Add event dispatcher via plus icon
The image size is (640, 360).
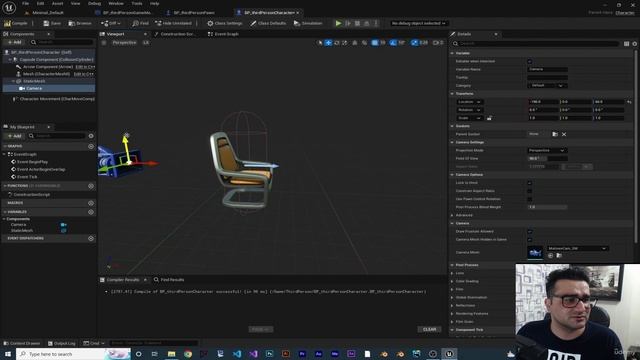point(91,238)
